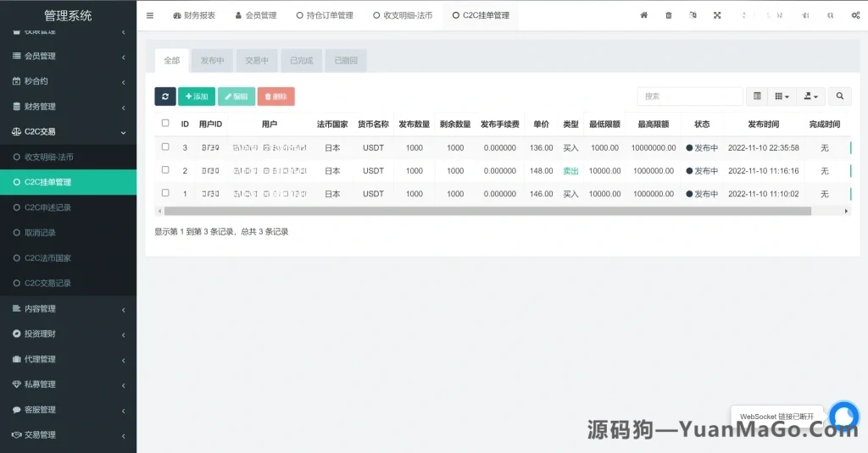Screen dimensions: 868x453
Task: Check the row with ID 2
Action: click(165, 170)
